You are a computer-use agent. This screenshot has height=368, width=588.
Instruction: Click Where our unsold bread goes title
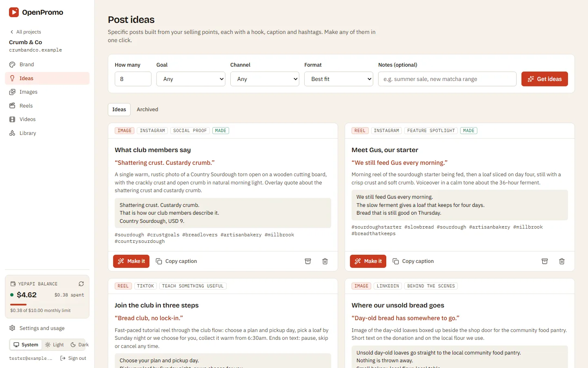tap(398, 305)
